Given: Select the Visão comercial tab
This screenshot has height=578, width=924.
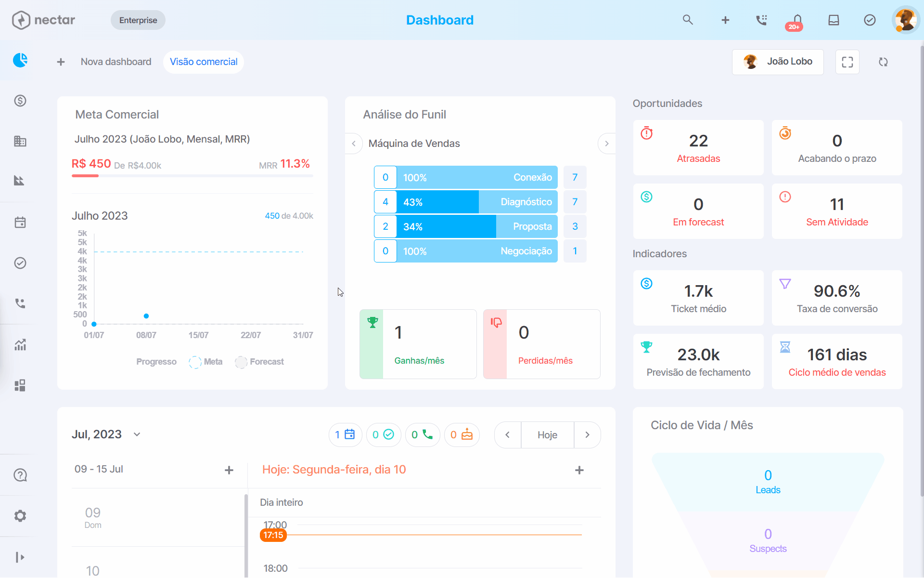Looking at the screenshot, I should click(204, 62).
